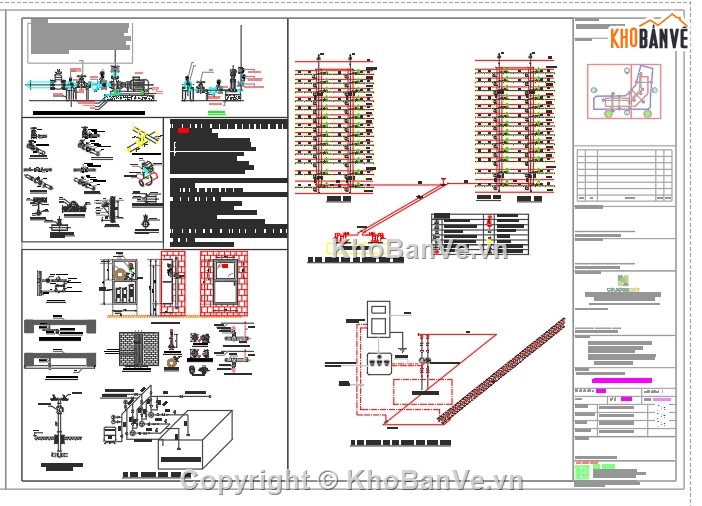The width and height of the screenshot is (702, 506).
Task: Select the revision table in title block
Action: point(624,175)
